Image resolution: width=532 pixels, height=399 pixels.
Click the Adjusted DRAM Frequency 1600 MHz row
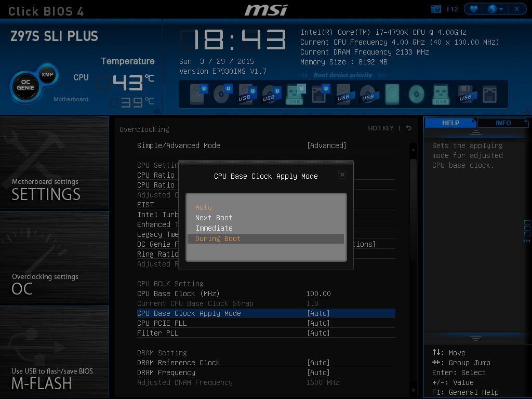point(266,382)
